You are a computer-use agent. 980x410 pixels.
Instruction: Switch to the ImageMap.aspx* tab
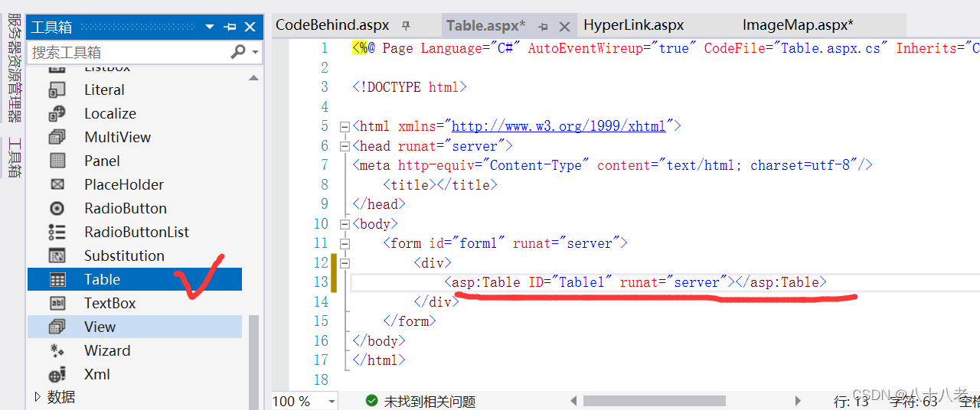[798, 25]
